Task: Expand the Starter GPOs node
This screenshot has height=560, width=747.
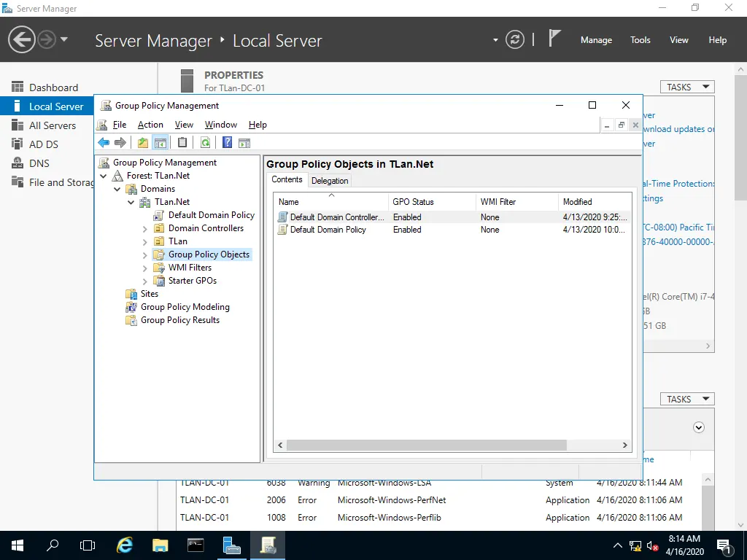Action: click(x=145, y=281)
